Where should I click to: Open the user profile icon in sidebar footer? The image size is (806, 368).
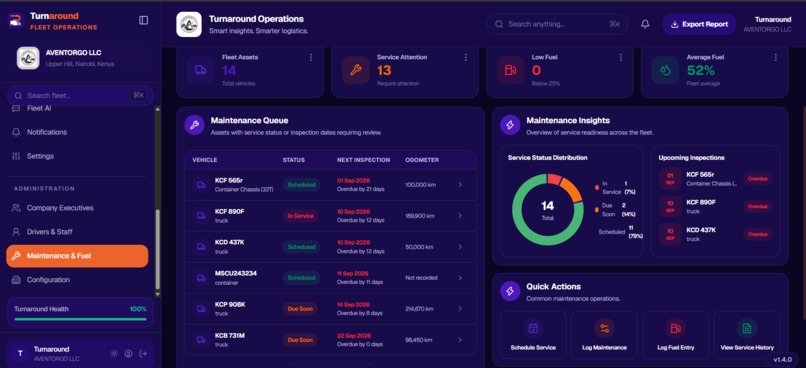pos(129,354)
